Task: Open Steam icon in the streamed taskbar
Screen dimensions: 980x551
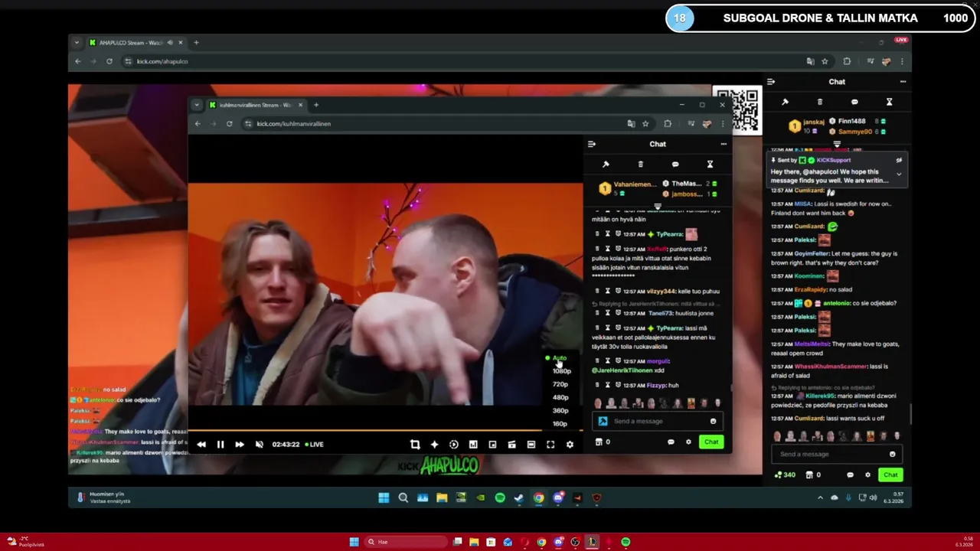Action: 519,497
